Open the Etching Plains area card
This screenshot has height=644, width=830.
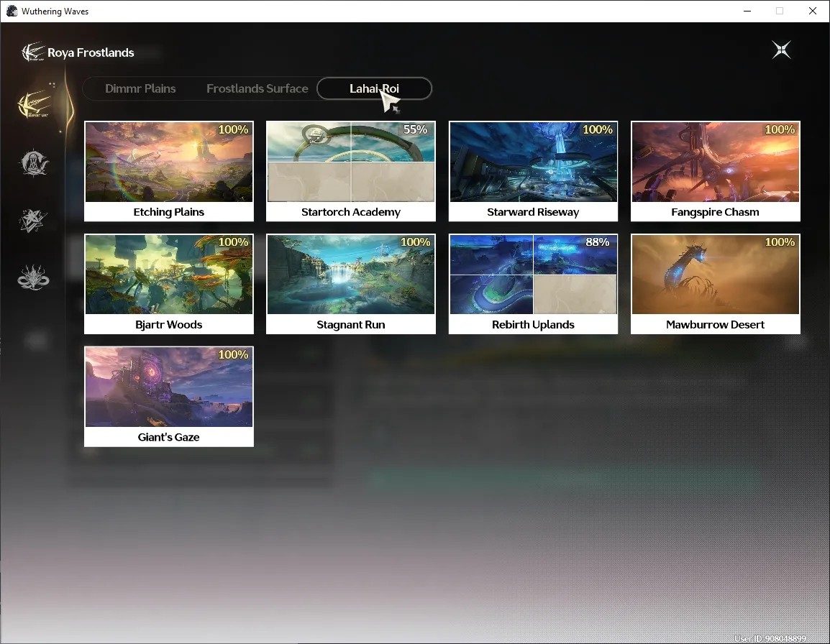click(x=169, y=171)
